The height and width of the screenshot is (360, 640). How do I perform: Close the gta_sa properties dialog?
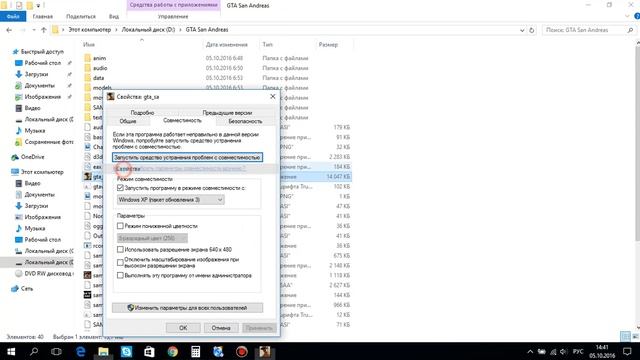click(x=273, y=96)
